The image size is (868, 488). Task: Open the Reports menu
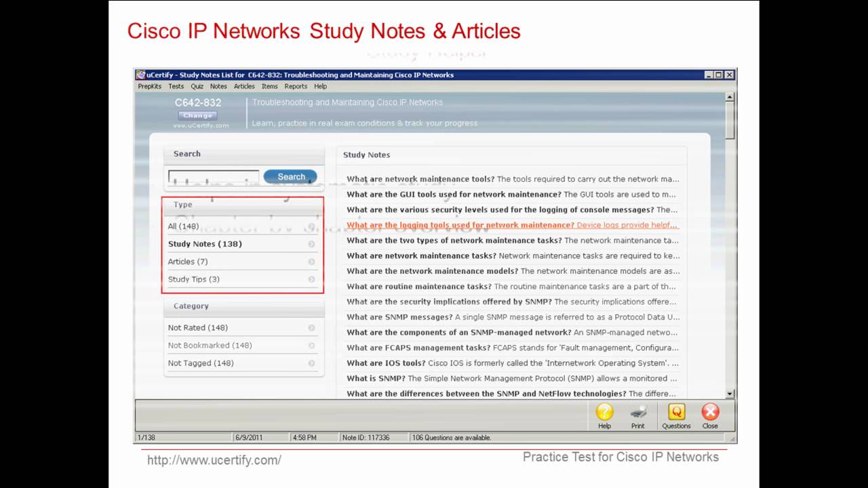296,86
